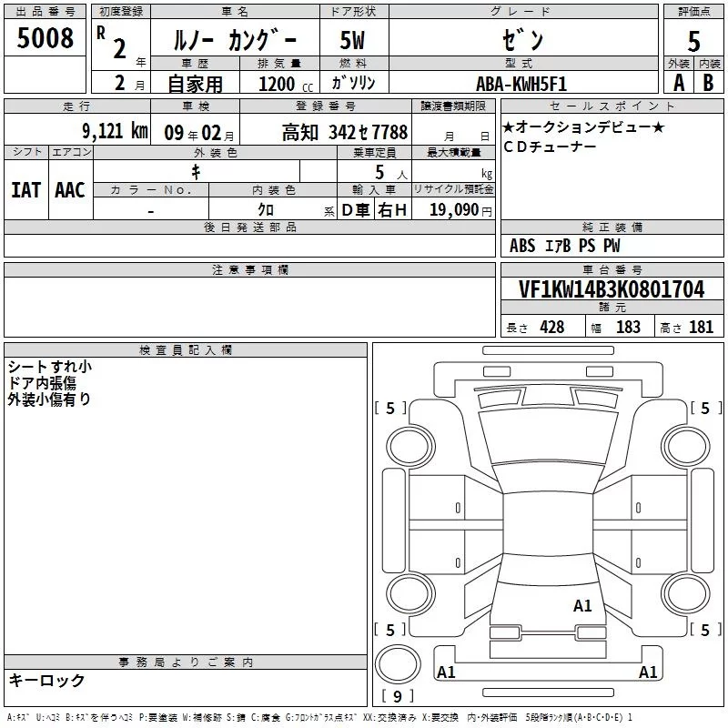The image size is (728, 728).
Task: Select the interior color クロ
Action: 266,210
